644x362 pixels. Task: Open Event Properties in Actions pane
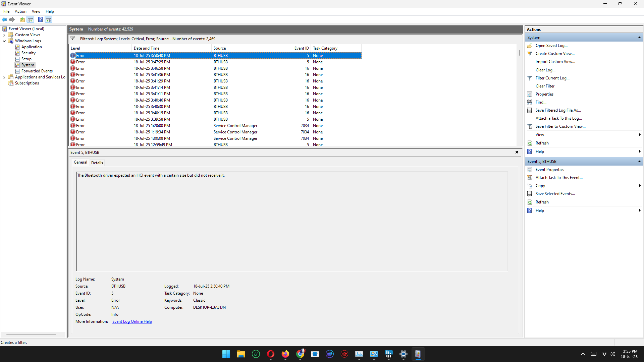coord(549,170)
